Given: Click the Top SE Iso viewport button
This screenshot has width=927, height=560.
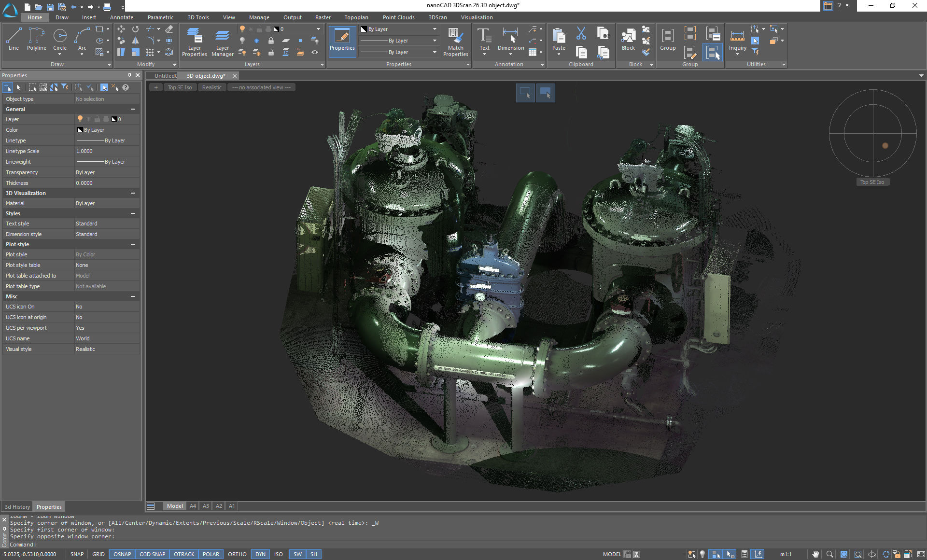Looking at the screenshot, I should pos(180,87).
